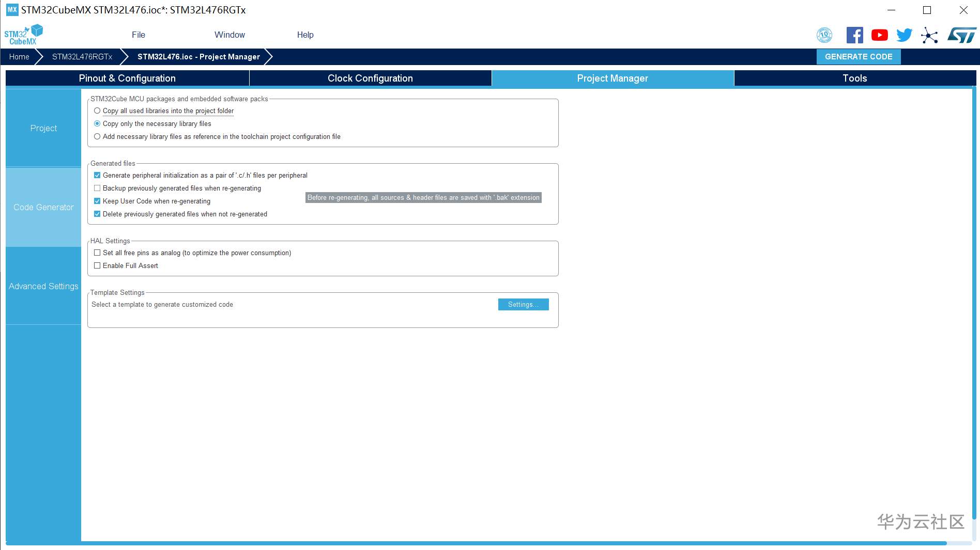The image size is (980, 550).
Task: Enable Backup previously generated files checkbox
Action: pos(97,188)
